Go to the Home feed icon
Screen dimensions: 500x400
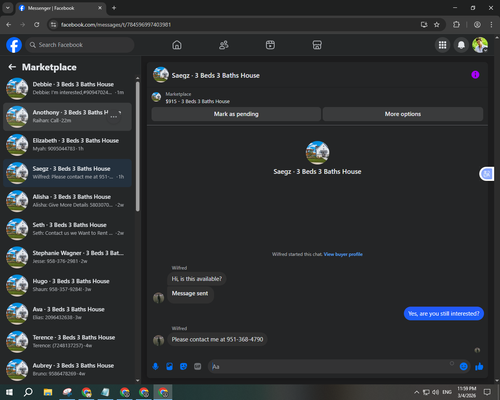(177, 45)
